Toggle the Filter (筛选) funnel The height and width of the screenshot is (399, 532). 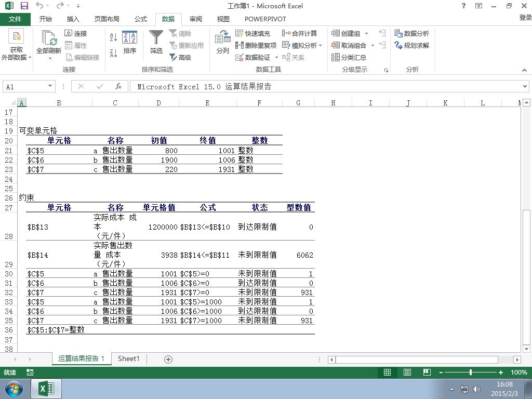(x=156, y=42)
